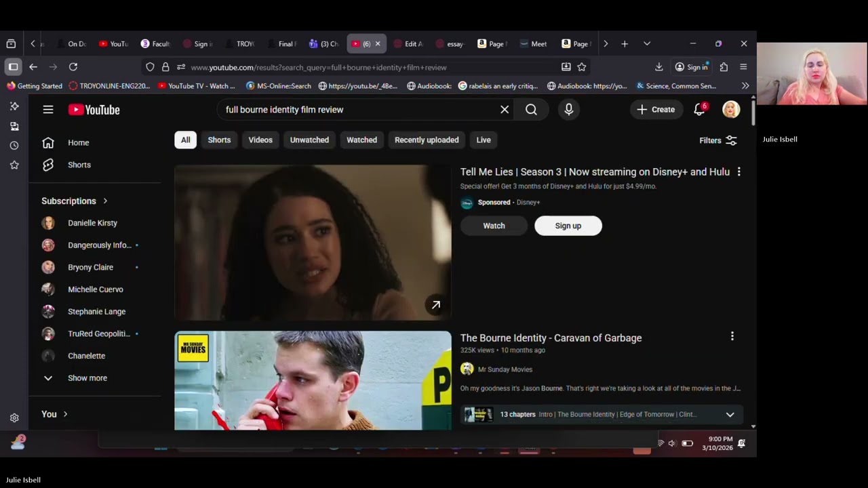Open more options for the Bourne Identity video
This screenshot has height=488, width=868.
point(732,336)
